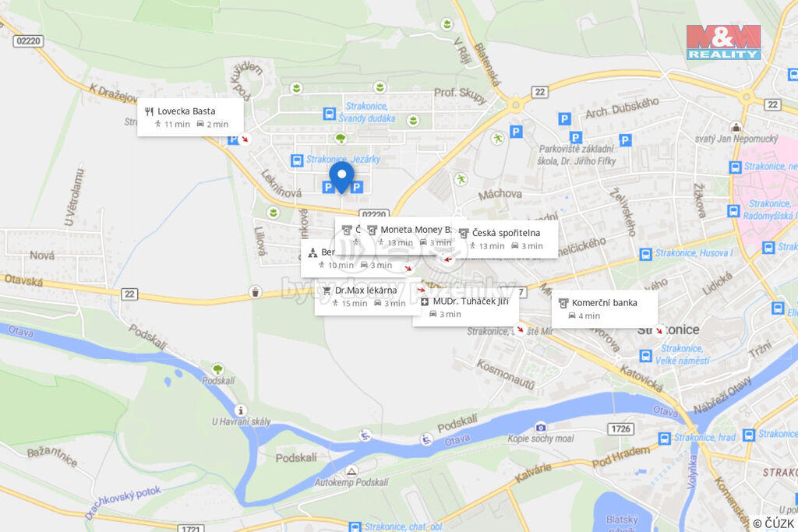Click the Moneta Money Bank card

click(410, 236)
